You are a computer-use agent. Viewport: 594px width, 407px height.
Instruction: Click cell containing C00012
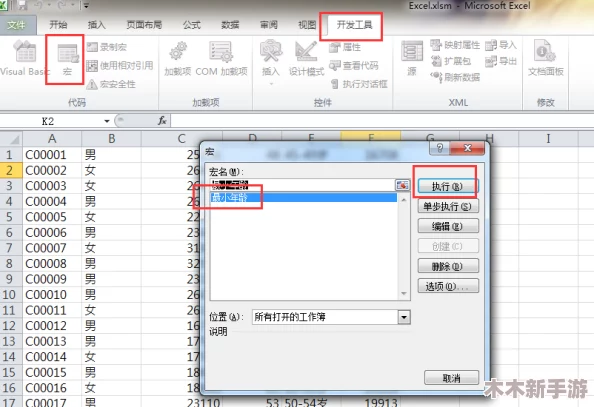click(52, 326)
